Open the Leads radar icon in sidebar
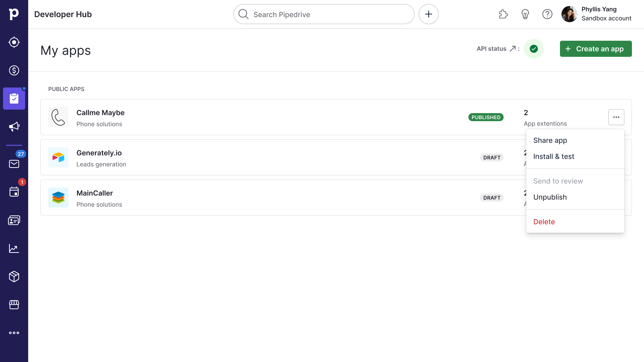 (x=14, y=42)
